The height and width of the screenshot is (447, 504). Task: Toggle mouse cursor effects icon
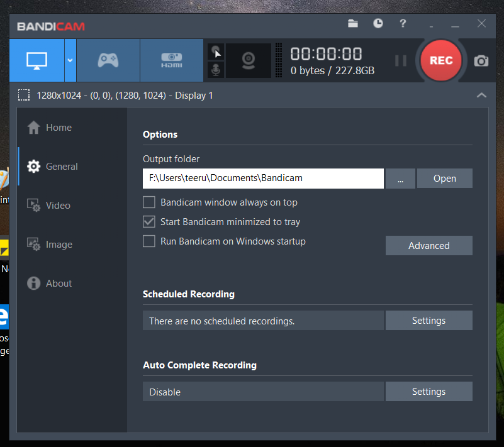(x=216, y=52)
